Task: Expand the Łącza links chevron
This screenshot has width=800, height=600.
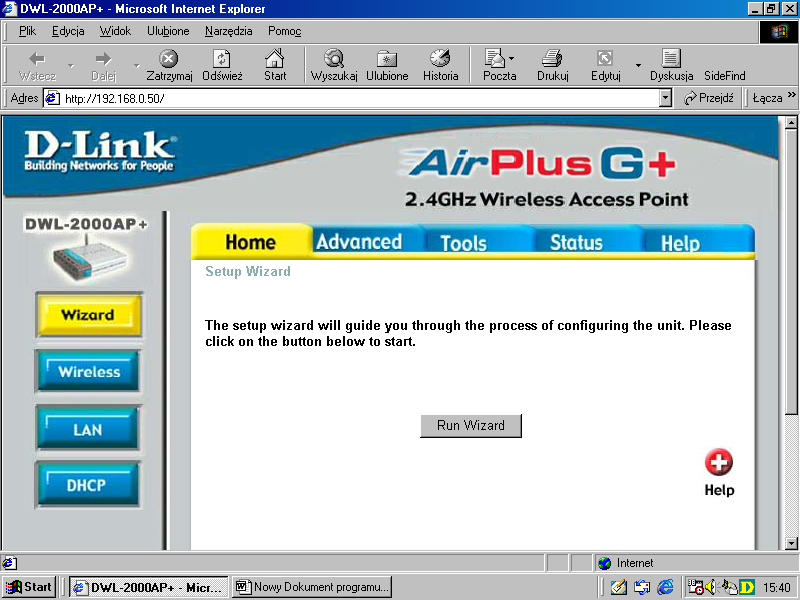Action: click(x=791, y=95)
